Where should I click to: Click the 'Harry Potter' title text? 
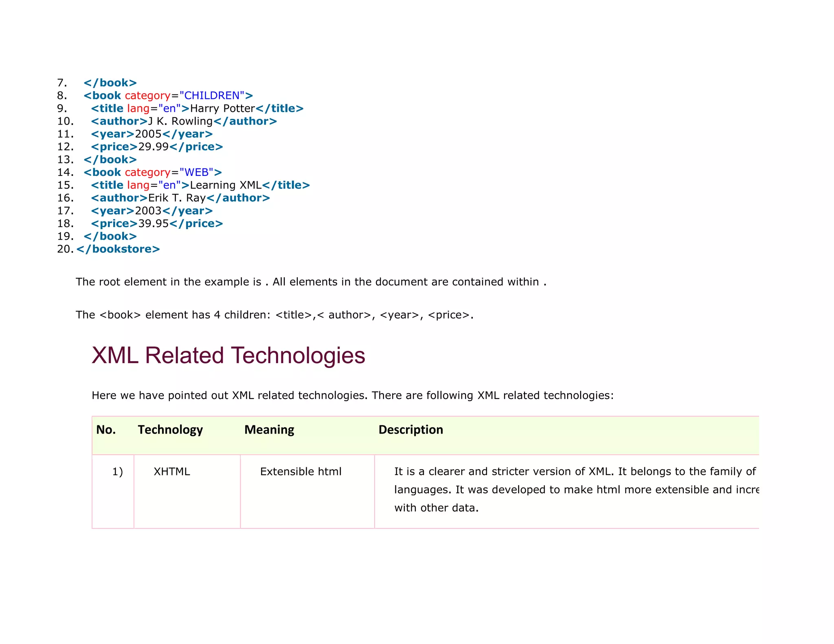point(222,109)
